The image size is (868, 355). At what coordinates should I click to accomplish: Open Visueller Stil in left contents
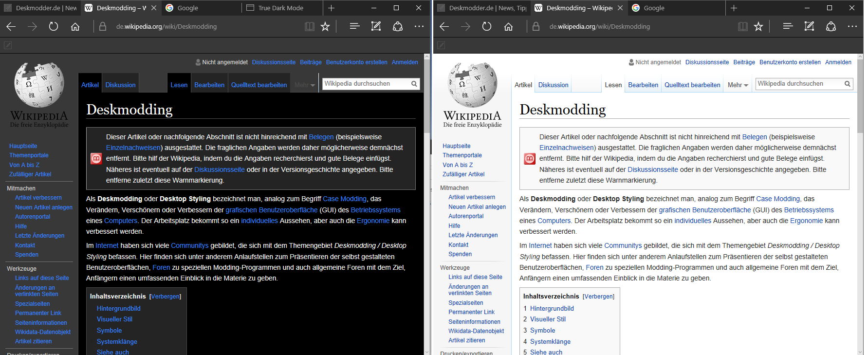tap(114, 319)
